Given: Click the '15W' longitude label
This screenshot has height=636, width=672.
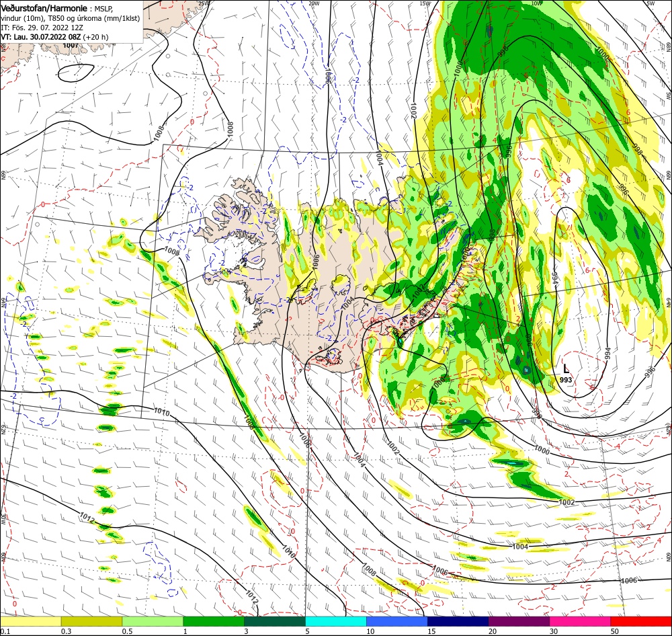Looking at the screenshot, I should [x=425, y=3].
